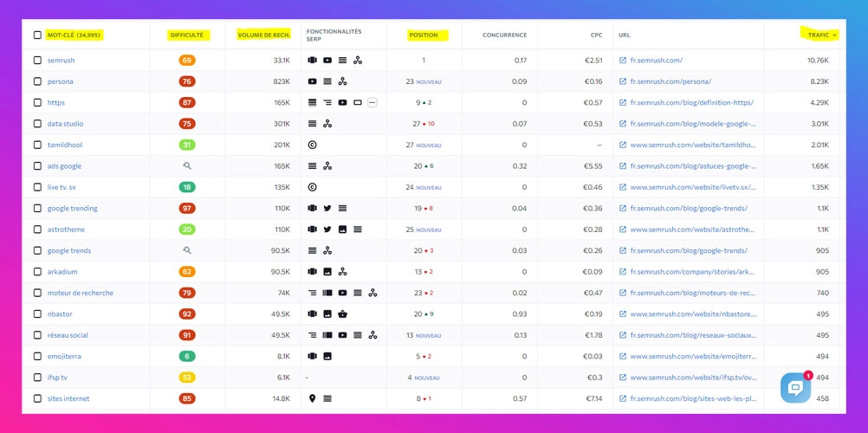The image size is (868, 433).
Task: Click the magnifier difficulty icon for google trends
Action: [187, 250]
